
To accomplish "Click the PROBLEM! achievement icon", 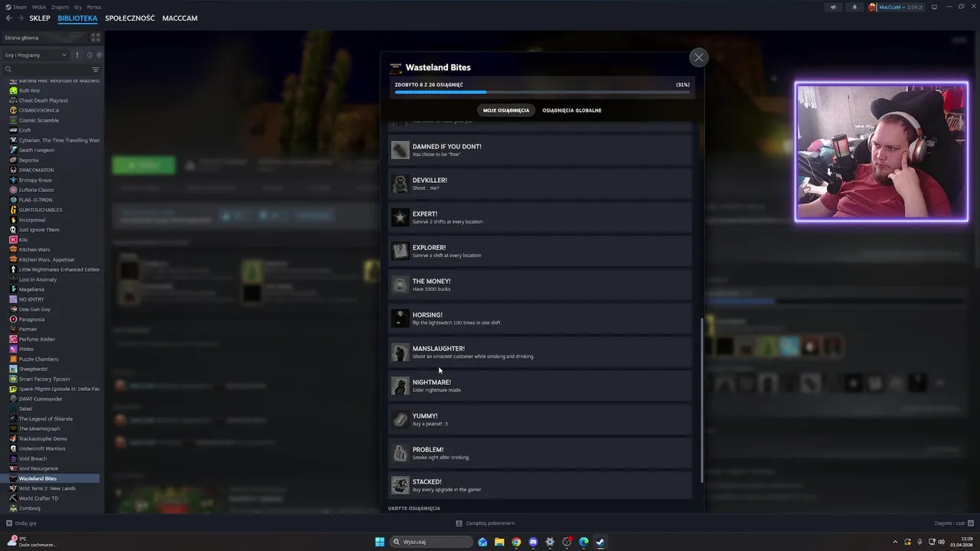I will coord(400,453).
